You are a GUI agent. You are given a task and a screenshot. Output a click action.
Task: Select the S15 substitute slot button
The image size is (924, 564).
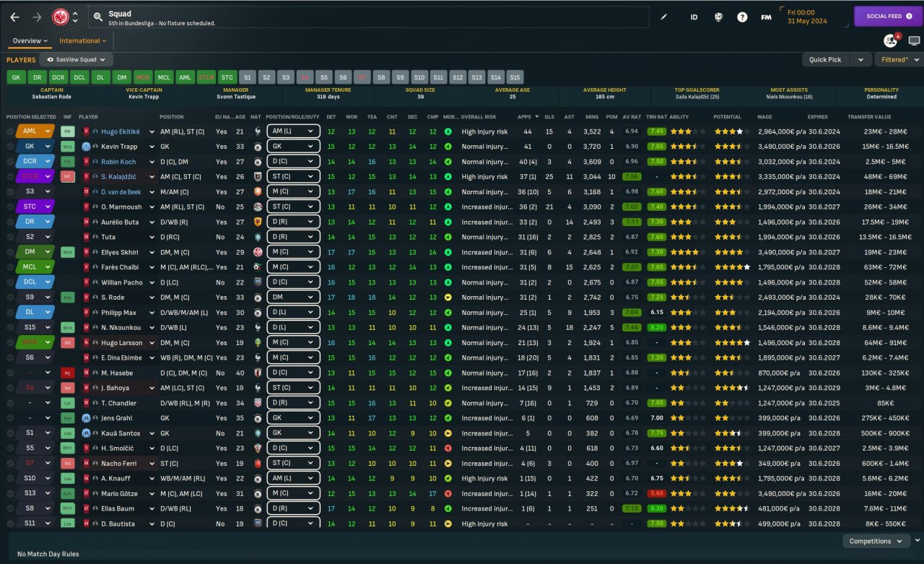(515, 77)
